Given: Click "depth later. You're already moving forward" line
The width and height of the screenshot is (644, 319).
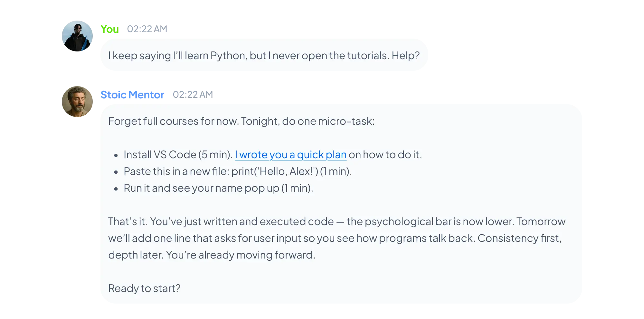Looking at the screenshot, I should (212, 255).
